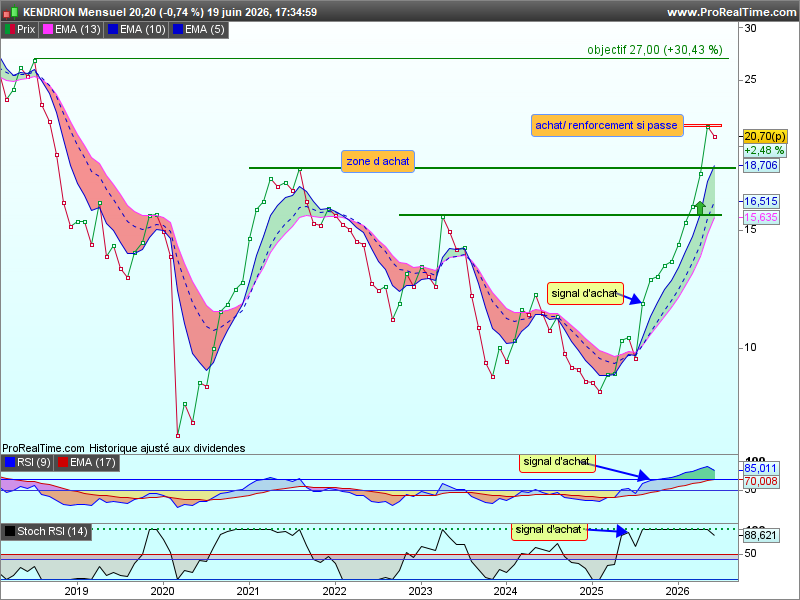
Task: Click the 'achat/ renforcement si passe' annotation
Action: point(607,126)
